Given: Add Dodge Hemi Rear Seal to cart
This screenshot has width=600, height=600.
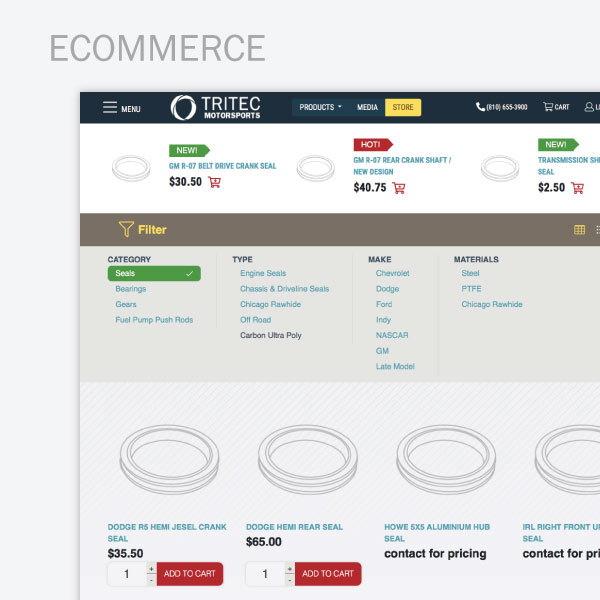Looking at the screenshot, I should [328, 574].
